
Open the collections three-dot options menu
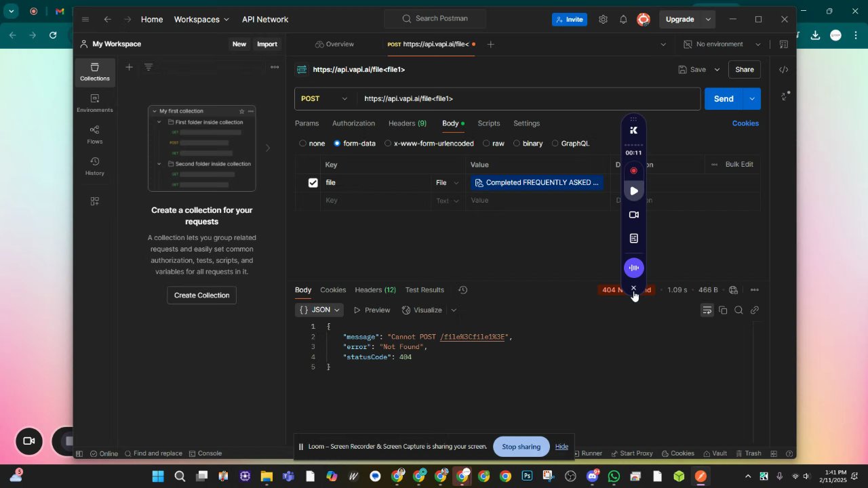click(275, 67)
